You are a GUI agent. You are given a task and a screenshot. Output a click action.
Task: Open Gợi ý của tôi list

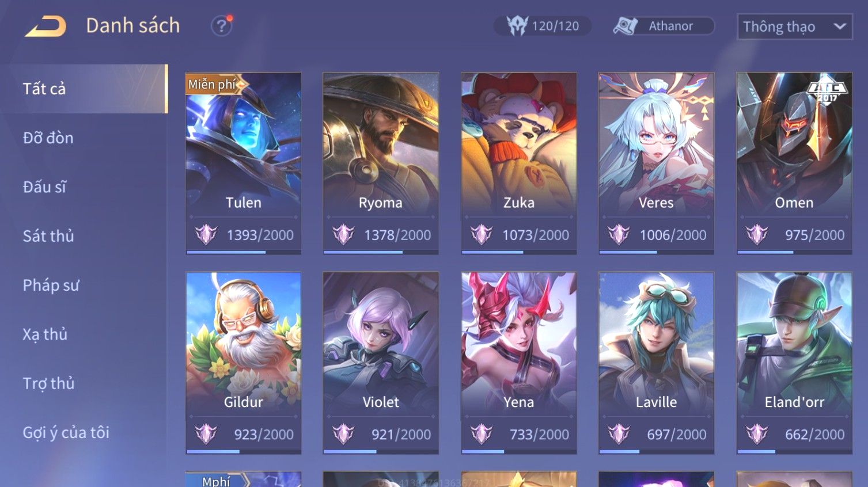66,432
